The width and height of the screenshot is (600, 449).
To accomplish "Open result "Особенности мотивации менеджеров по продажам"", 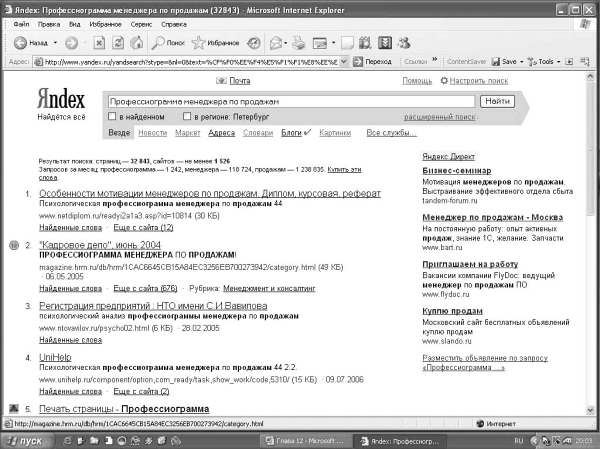I will (x=210, y=193).
